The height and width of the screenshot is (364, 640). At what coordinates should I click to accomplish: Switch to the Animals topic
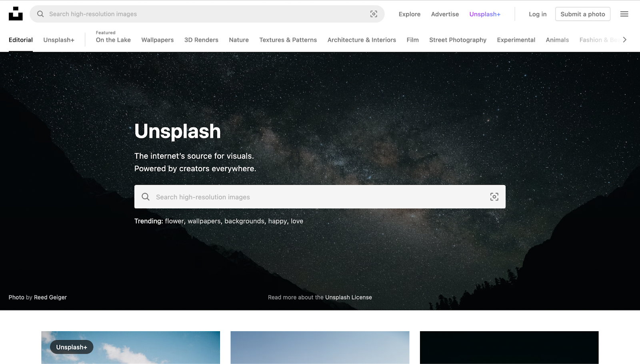click(557, 40)
